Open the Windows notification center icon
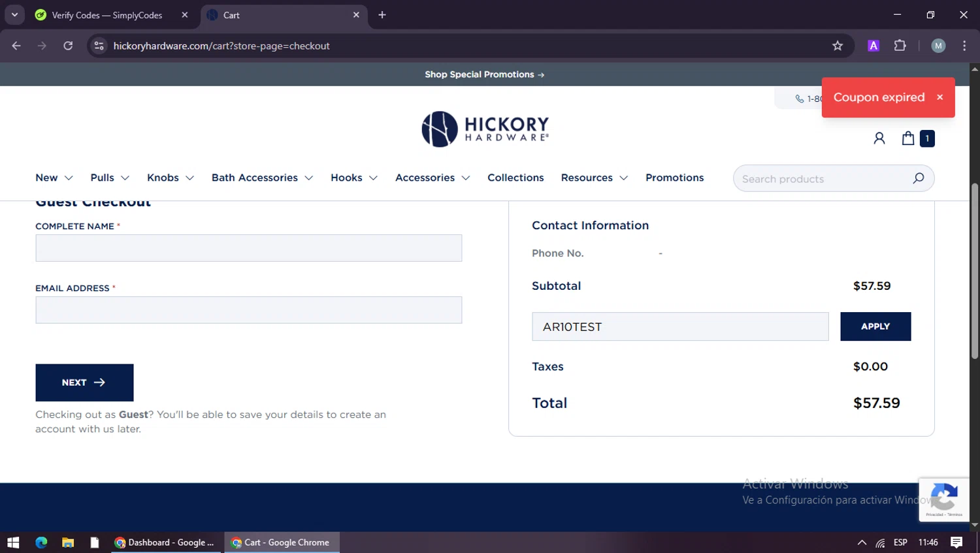980x553 pixels. [x=956, y=543]
